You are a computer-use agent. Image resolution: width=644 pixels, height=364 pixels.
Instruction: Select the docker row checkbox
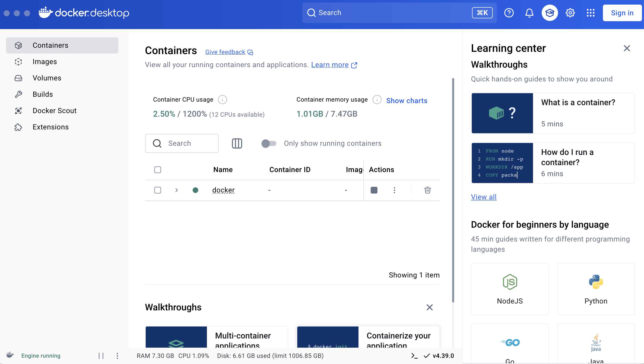click(158, 190)
